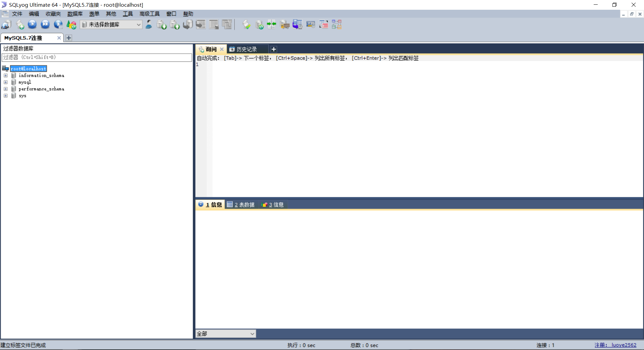Open the query builder icon
644x350 pixels.
[x=324, y=25]
